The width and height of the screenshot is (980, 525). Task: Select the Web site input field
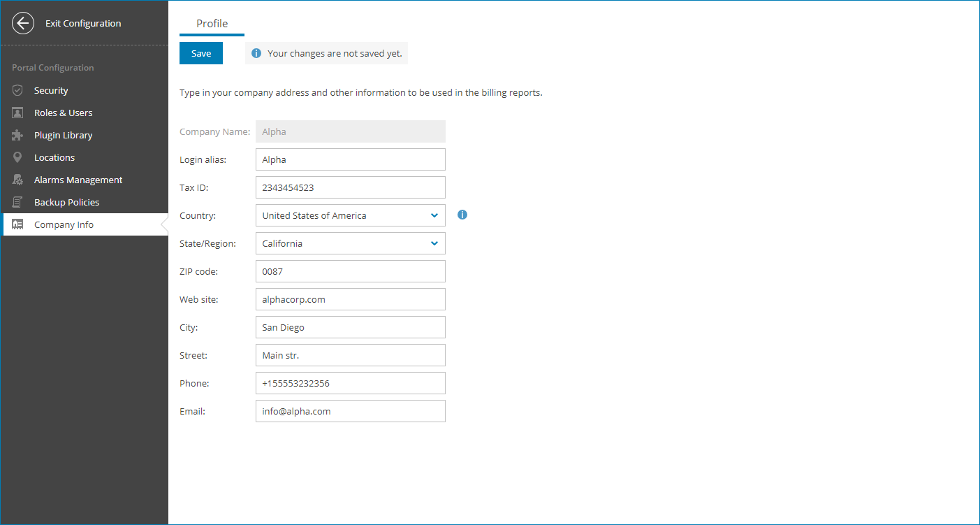[x=350, y=299]
